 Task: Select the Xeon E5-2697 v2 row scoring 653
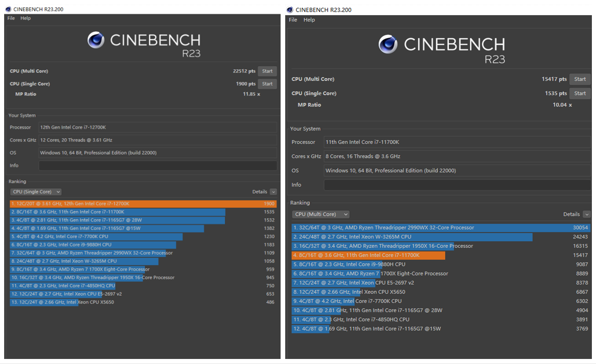(x=143, y=294)
